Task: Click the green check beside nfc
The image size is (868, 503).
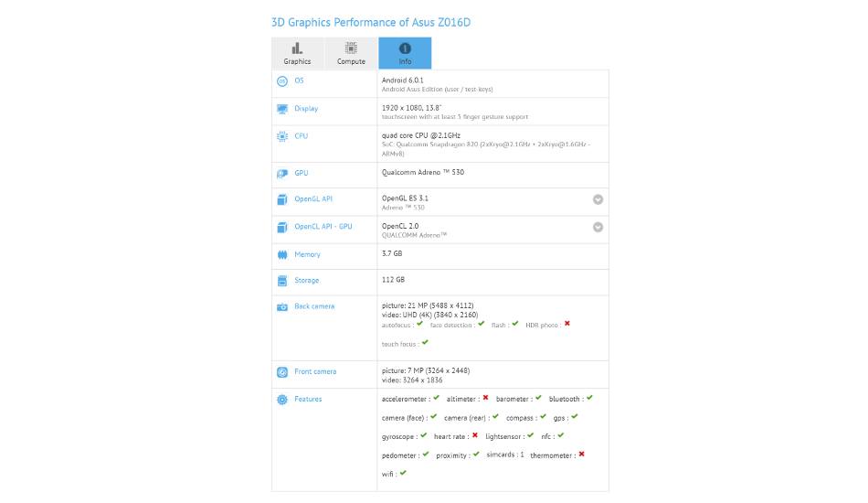Action: pyautogui.click(x=561, y=435)
